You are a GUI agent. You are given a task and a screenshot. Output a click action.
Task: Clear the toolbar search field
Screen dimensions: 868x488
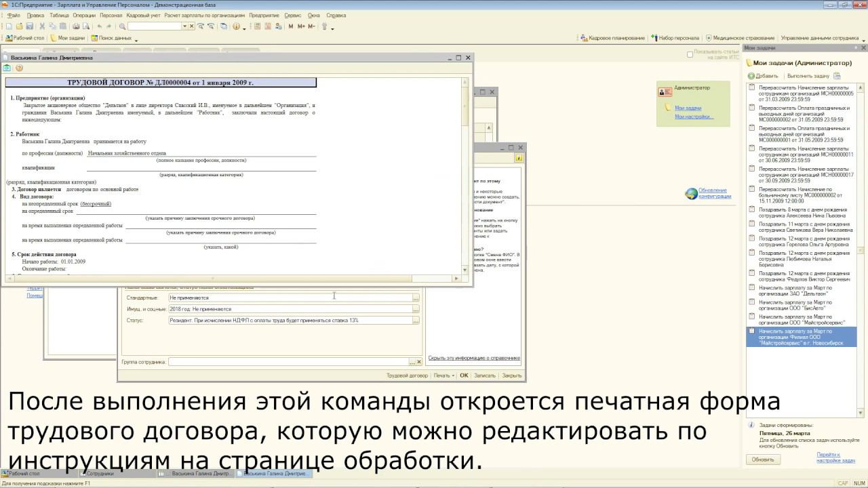click(192, 26)
